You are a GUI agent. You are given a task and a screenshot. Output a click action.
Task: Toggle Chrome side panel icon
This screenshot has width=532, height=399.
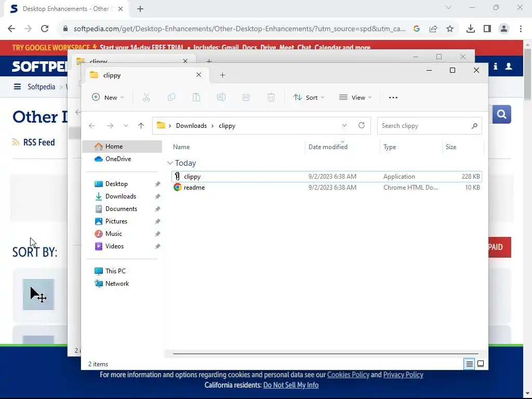click(x=487, y=29)
